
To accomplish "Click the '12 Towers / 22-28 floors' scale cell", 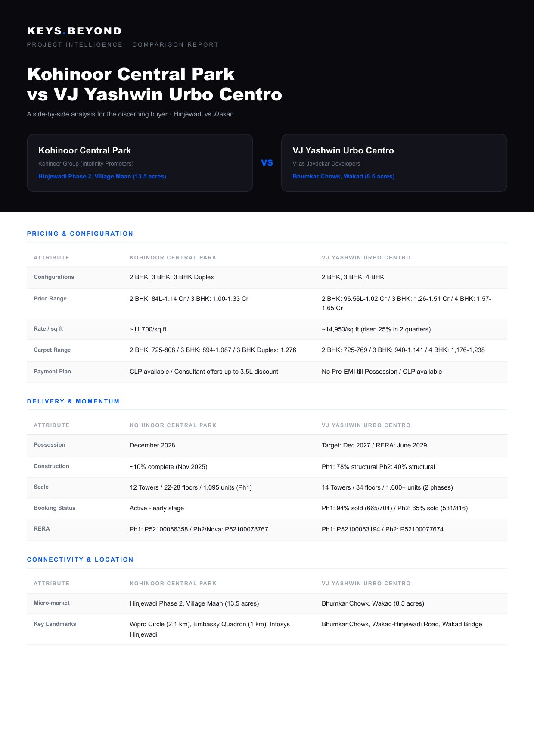I will click(x=191, y=487).
